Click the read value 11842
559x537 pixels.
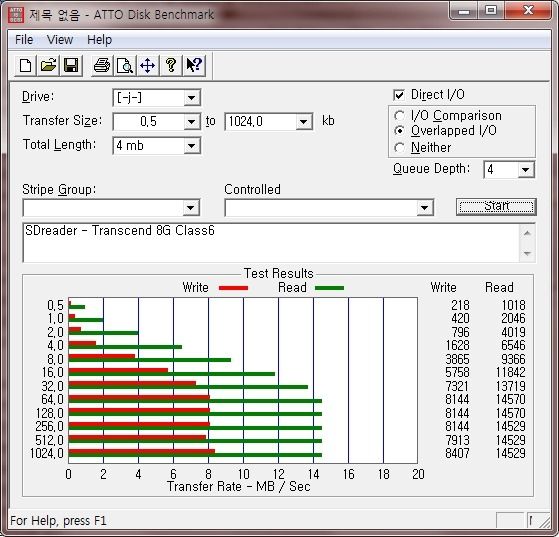[x=511, y=373]
